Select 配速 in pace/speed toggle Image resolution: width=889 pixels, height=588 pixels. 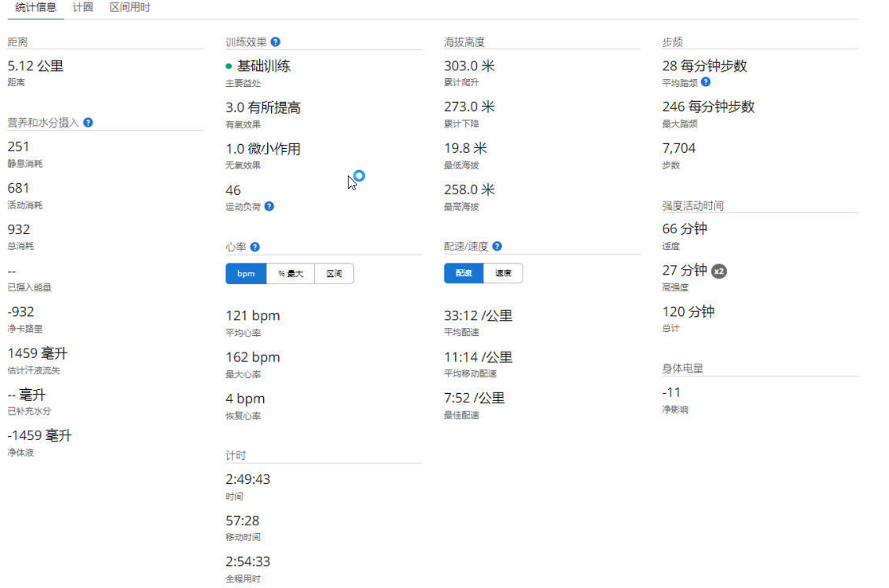(x=463, y=273)
